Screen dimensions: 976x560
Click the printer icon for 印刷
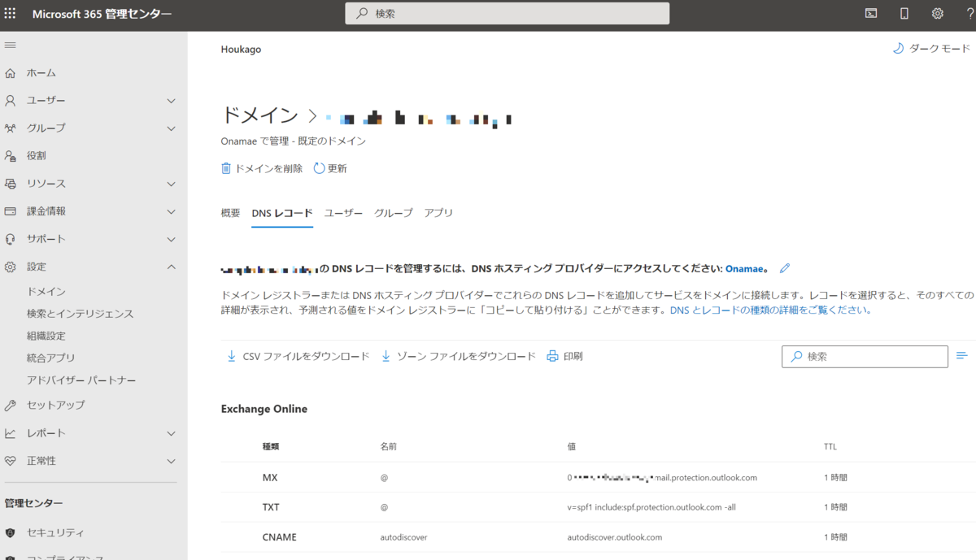point(552,356)
